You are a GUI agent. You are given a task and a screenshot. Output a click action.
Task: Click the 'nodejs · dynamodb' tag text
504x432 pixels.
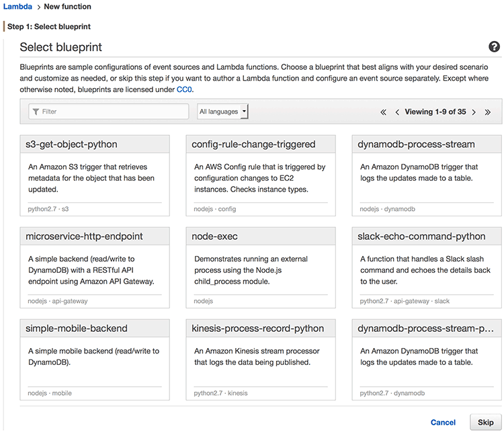[387, 209]
